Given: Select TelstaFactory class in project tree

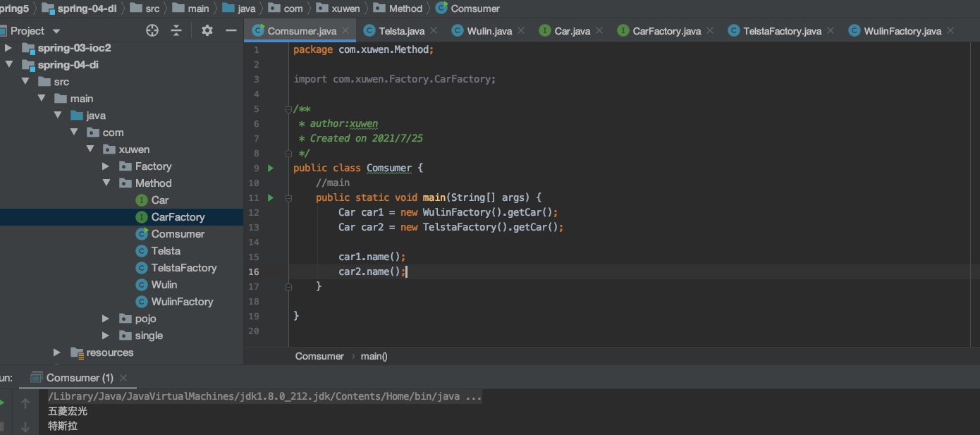Looking at the screenshot, I should click(x=183, y=268).
